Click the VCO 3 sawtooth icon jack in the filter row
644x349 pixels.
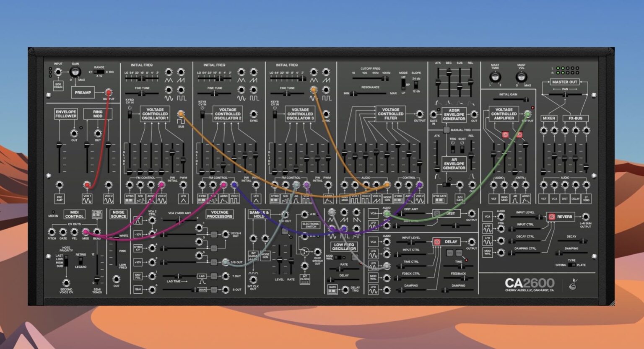pos(376,184)
